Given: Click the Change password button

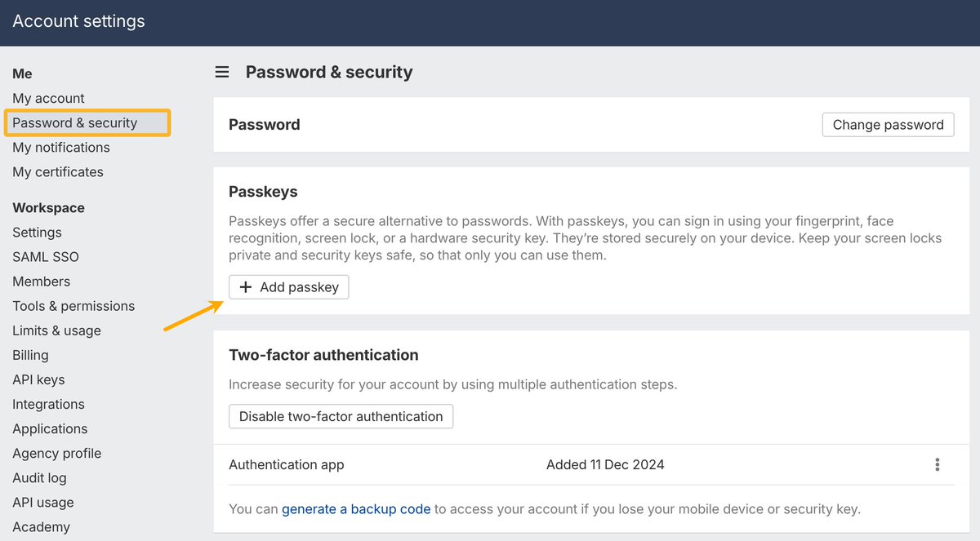Looking at the screenshot, I should pos(888,125).
